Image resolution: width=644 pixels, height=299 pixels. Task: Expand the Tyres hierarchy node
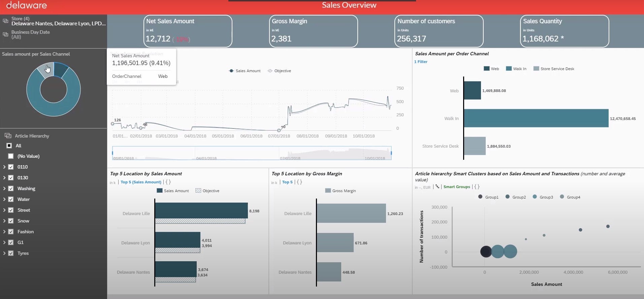[4, 253]
